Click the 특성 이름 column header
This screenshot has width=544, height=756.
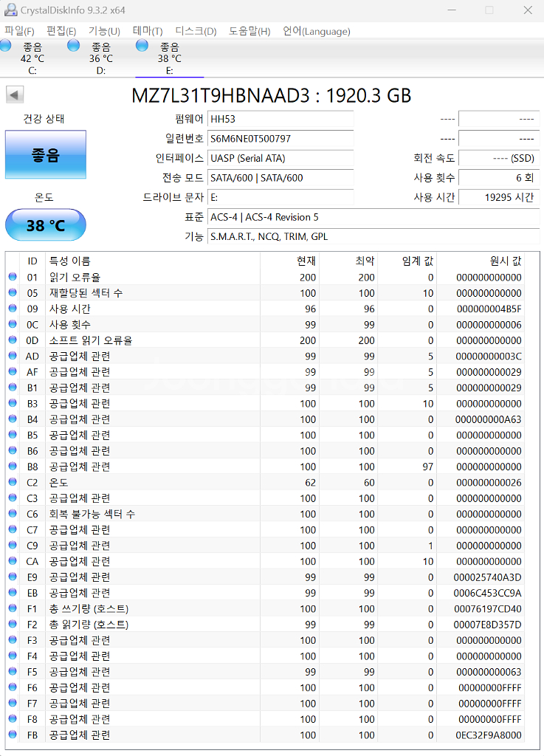pyautogui.click(x=70, y=261)
